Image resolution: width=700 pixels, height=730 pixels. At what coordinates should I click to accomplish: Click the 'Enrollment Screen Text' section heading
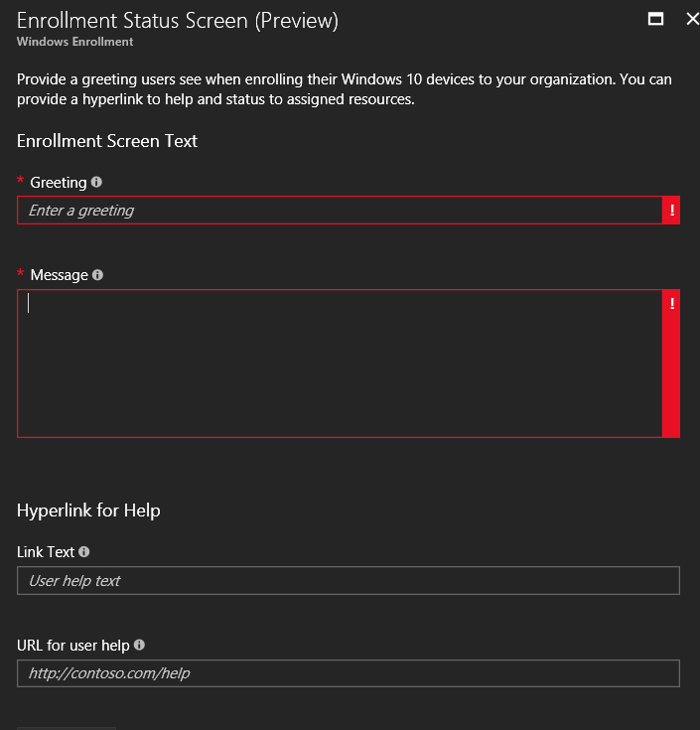[107, 141]
